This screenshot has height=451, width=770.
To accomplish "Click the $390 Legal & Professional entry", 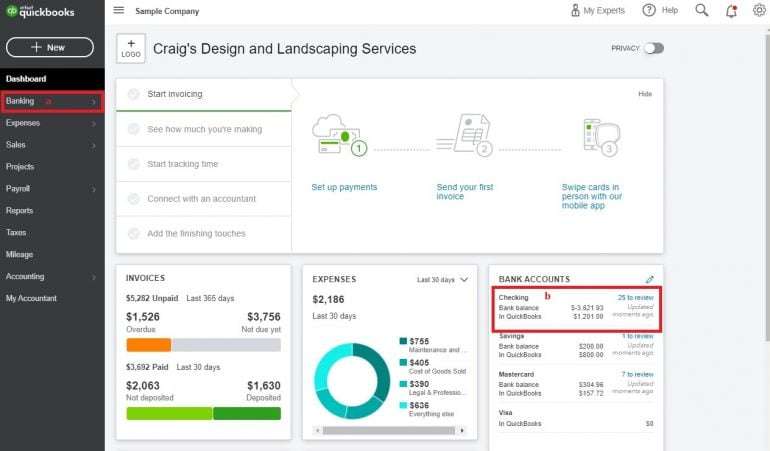I will pos(431,388).
